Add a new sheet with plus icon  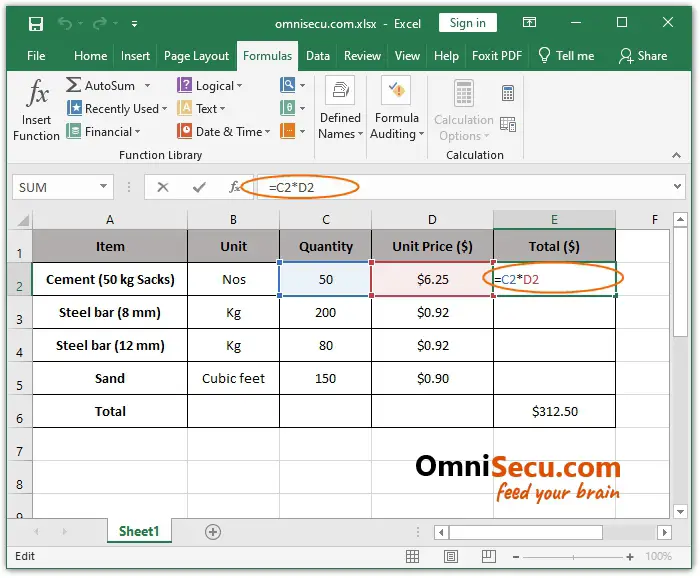coord(212,532)
